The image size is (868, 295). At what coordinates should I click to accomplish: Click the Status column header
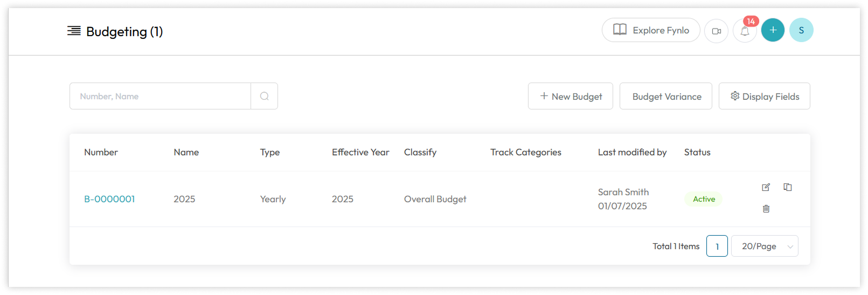[x=697, y=152]
